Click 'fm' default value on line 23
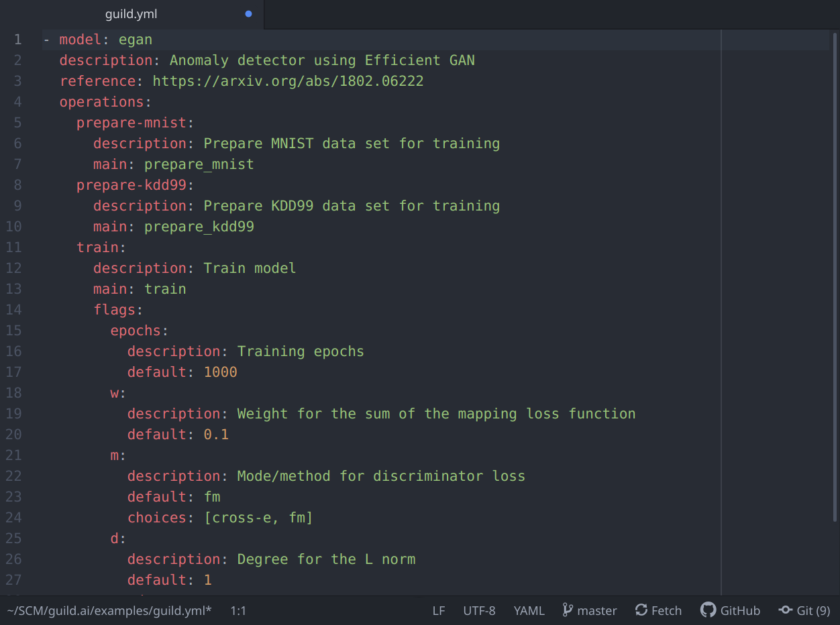Screen dimensions: 840x625 coord(212,497)
